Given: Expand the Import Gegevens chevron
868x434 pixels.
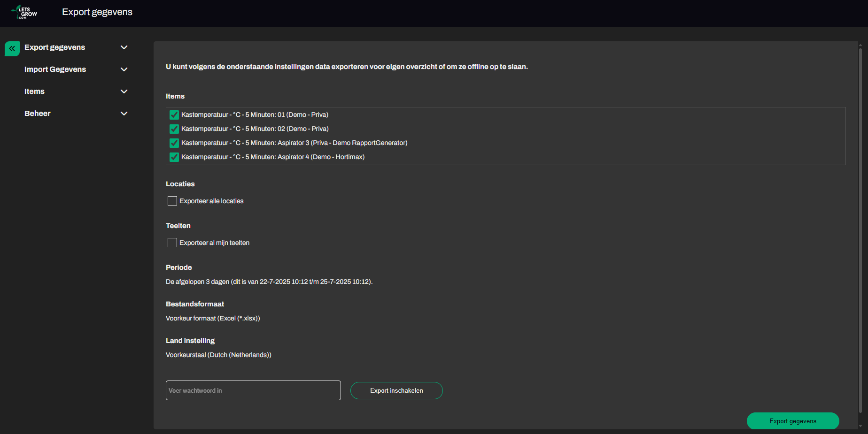Looking at the screenshot, I should click(x=124, y=69).
